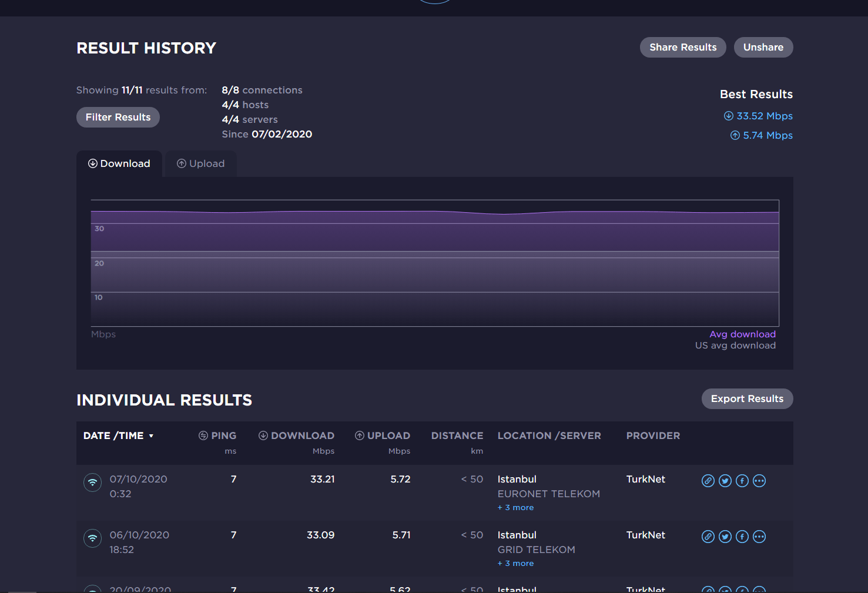Image resolution: width=868 pixels, height=593 pixels.
Task: Sort by DISTANCE column header
Action: click(457, 435)
